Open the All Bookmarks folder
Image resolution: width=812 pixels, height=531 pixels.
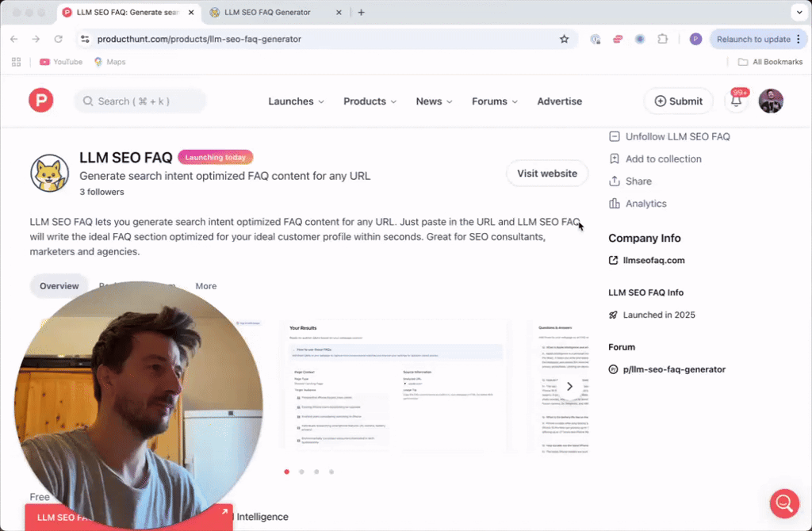tap(770, 62)
